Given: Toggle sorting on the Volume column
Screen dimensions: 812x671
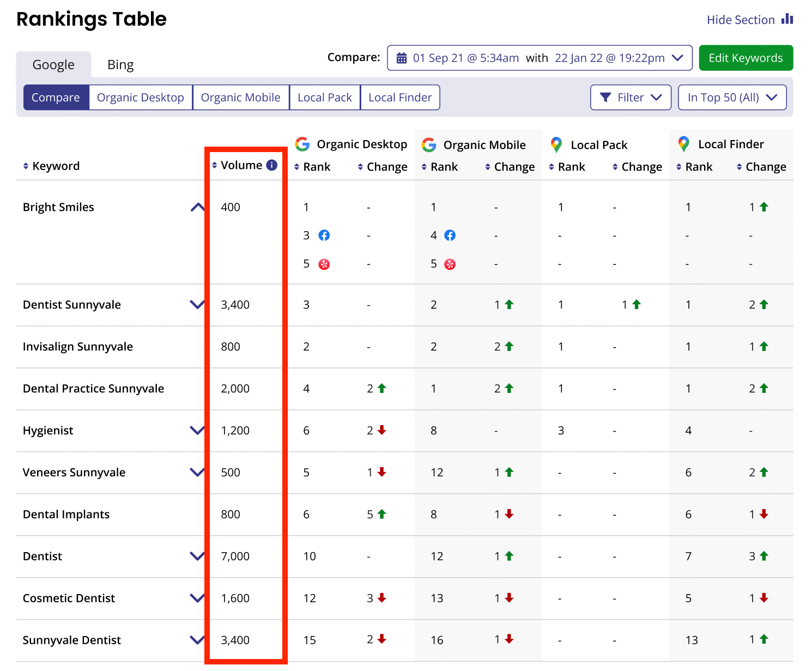Looking at the screenshot, I should coord(215,165).
